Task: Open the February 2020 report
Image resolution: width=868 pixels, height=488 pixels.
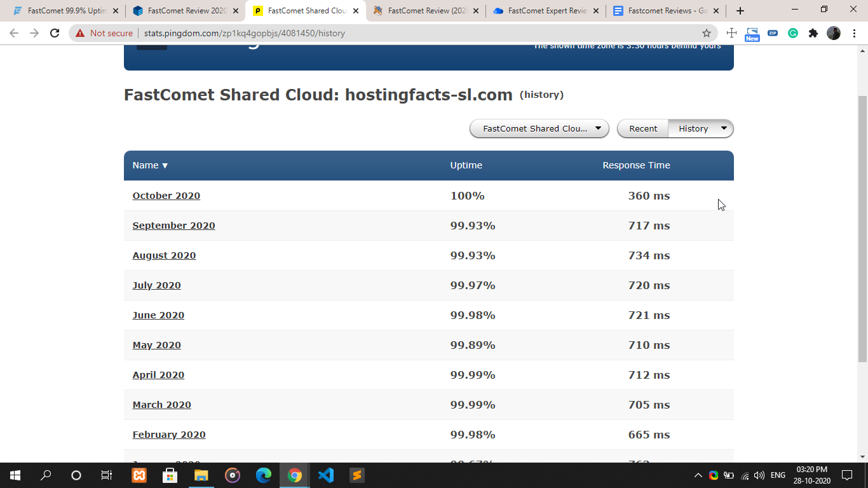Action: coord(169,435)
